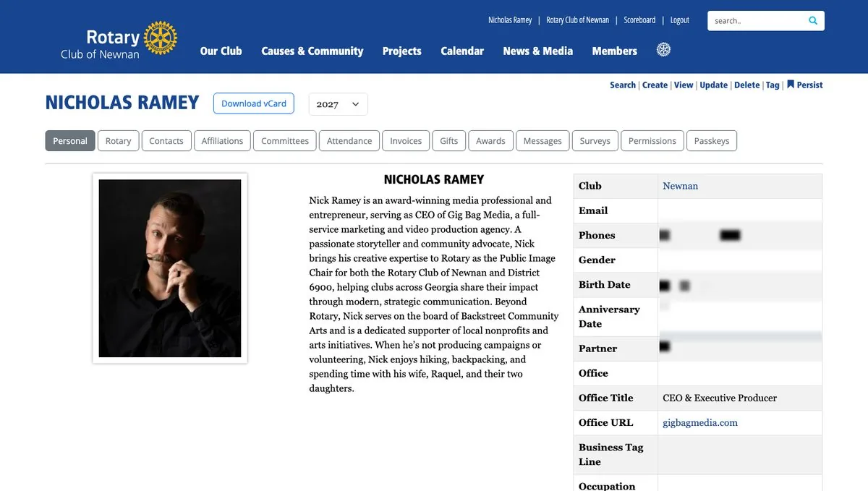Click the CEO & Executive Producer value
The width and height of the screenshot is (868, 491).
coord(720,398)
